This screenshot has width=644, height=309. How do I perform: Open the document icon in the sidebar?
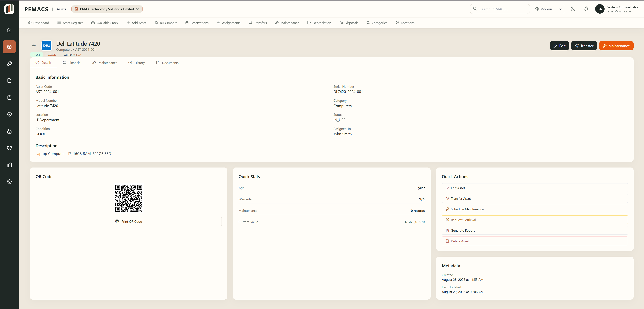[9, 81]
